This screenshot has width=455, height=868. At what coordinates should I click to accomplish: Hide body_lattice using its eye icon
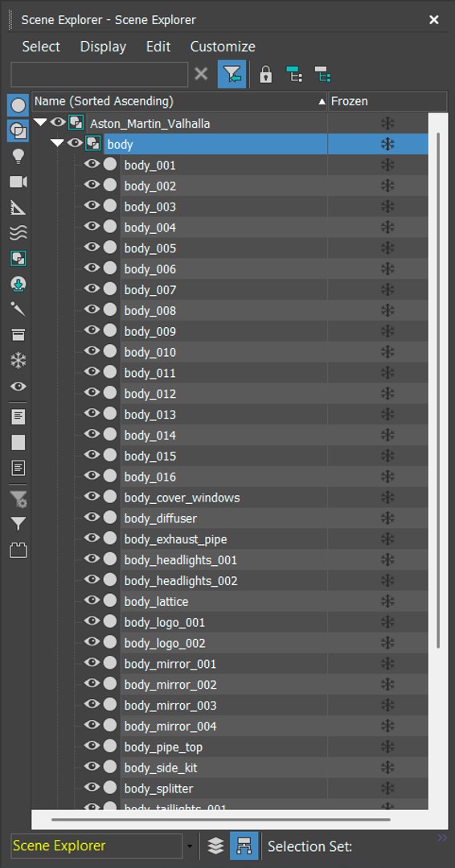92,600
